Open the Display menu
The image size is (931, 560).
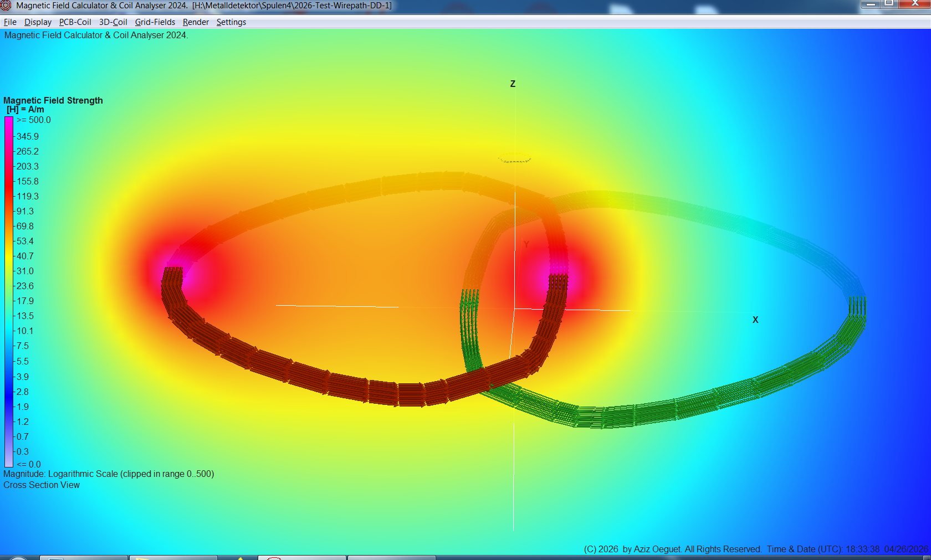(38, 22)
